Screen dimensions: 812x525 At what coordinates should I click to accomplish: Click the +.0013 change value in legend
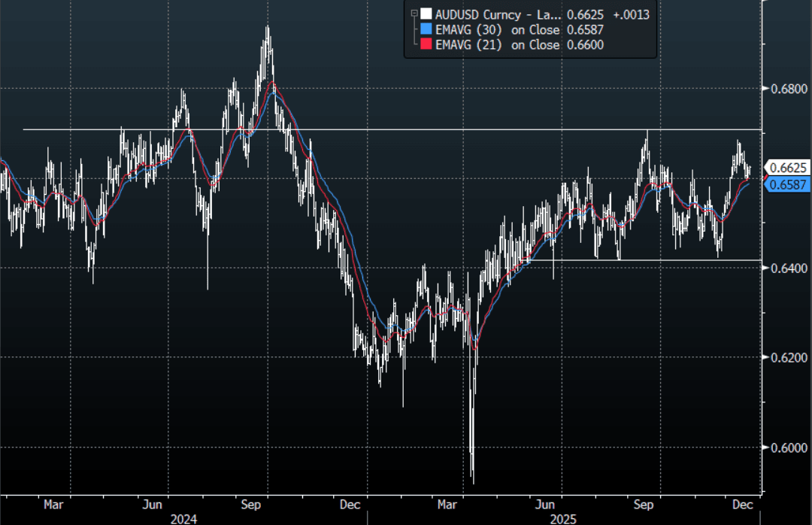[x=631, y=14]
